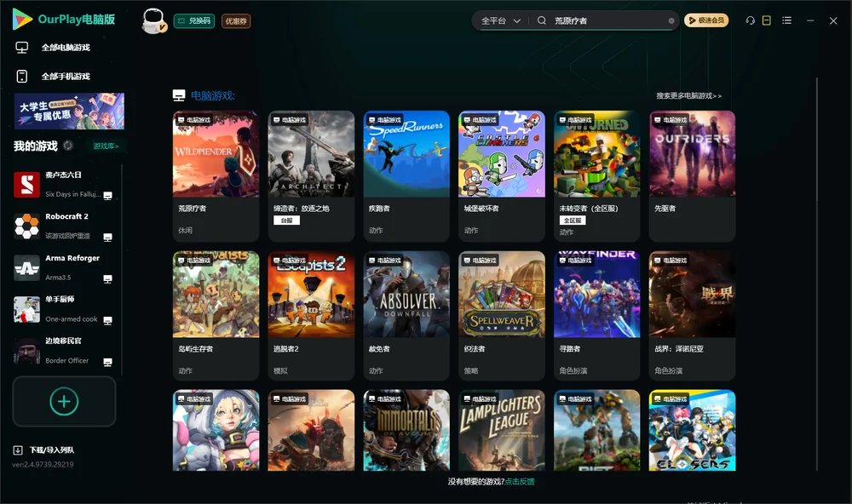Click version text ver:2.4.9739.29219
The image size is (852, 504).
click(x=43, y=465)
